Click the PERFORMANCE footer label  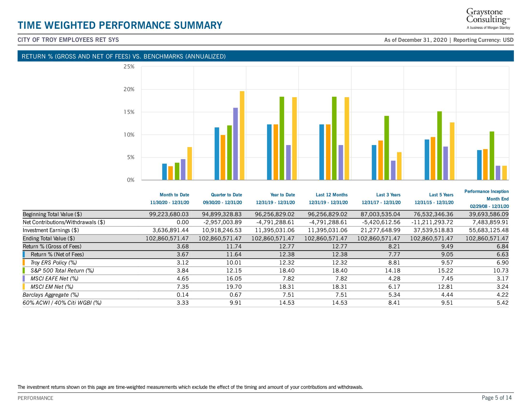point(35,398)
